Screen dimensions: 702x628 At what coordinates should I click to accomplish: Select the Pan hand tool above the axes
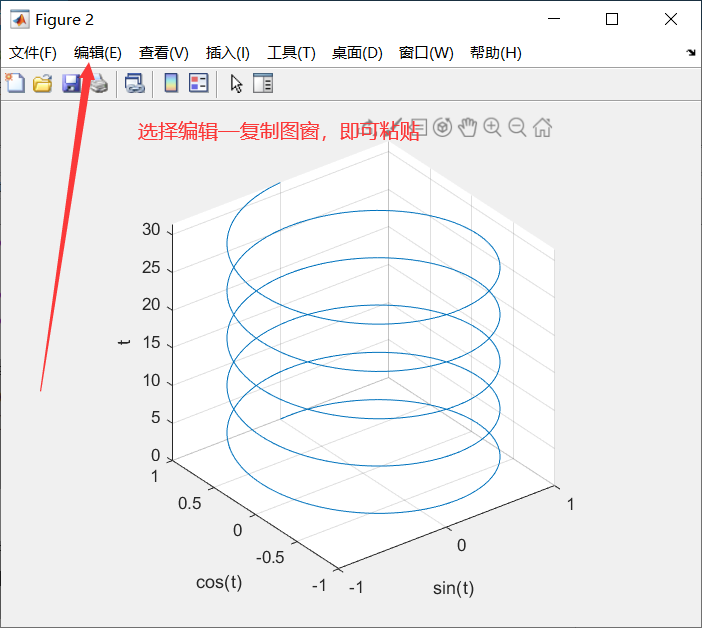[x=468, y=128]
